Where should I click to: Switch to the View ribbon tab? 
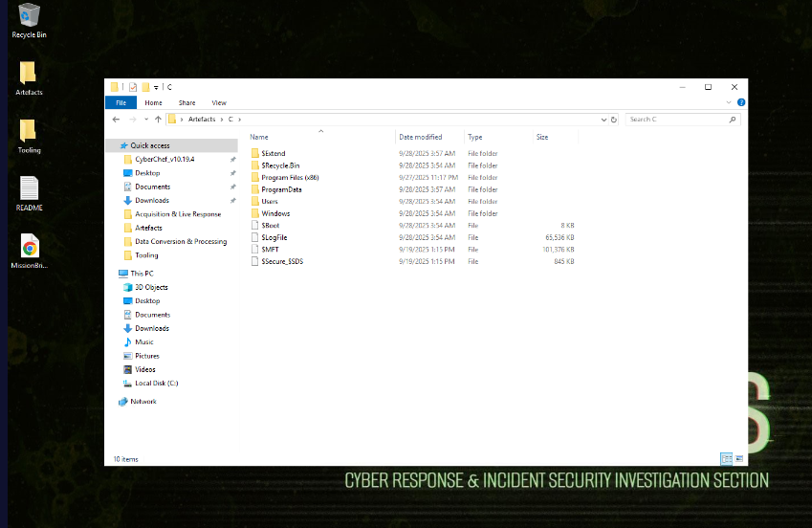coord(219,102)
